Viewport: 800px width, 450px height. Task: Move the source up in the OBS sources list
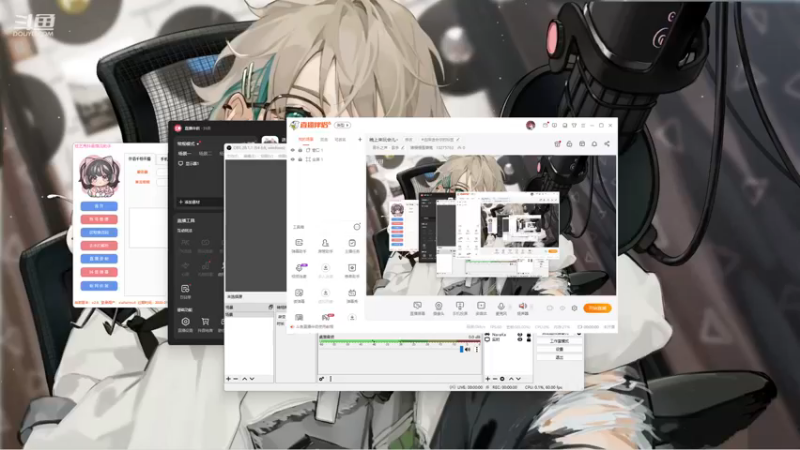(x=511, y=379)
